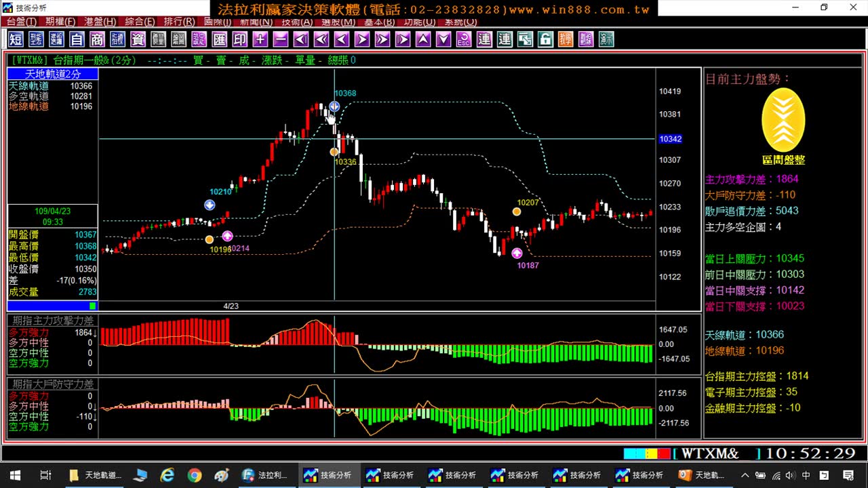The height and width of the screenshot is (488, 868).
Task: Open the 期權(F) menu
Action: tap(60, 22)
